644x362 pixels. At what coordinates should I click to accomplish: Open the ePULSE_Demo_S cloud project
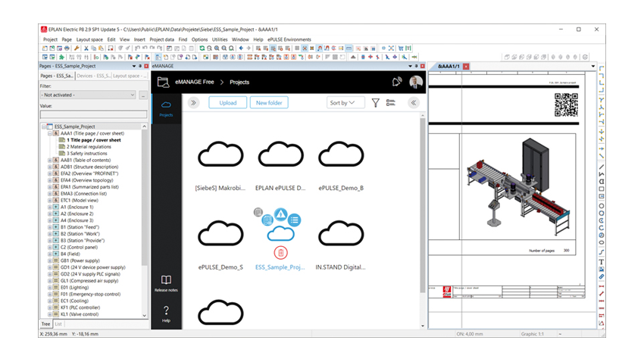click(220, 233)
